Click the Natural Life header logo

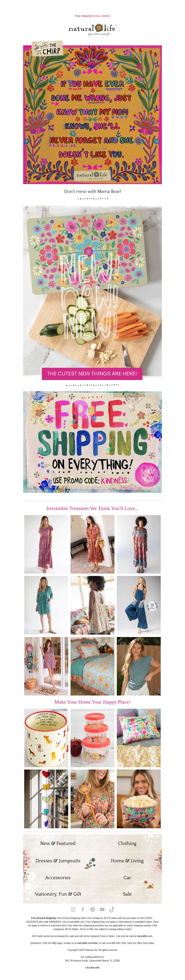pyautogui.click(x=92, y=29)
